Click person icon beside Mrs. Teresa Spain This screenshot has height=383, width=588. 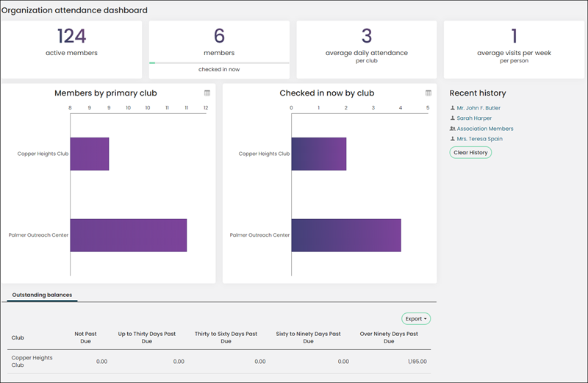[452, 138]
